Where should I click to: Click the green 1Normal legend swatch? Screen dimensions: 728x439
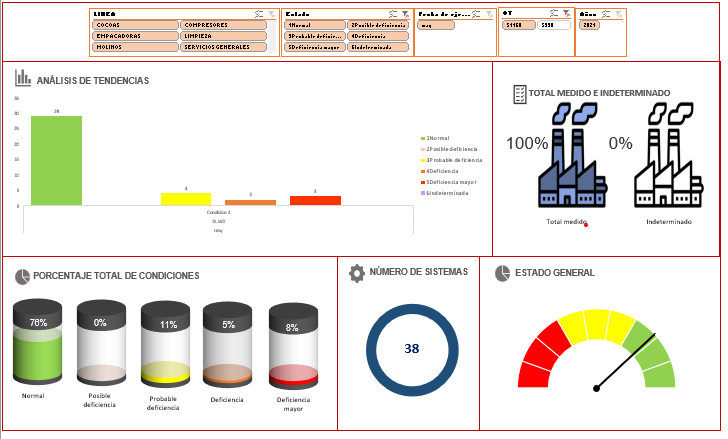click(423, 138)
